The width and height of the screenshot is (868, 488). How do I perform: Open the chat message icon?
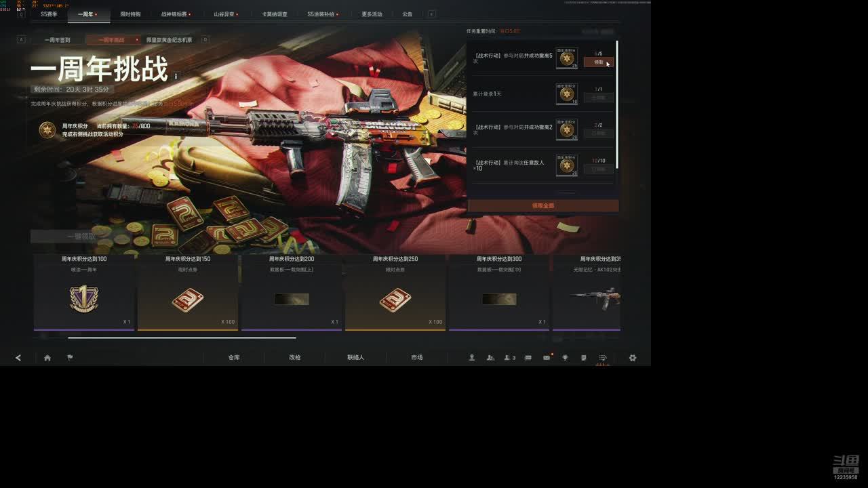pyautogui.click(x=528, y=358)
